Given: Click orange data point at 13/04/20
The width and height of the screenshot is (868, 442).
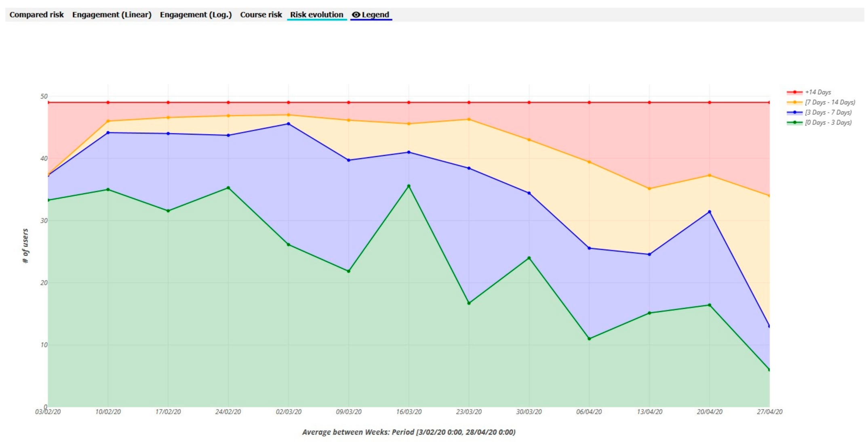Looking at the screenshot, I should pos(649,189).
